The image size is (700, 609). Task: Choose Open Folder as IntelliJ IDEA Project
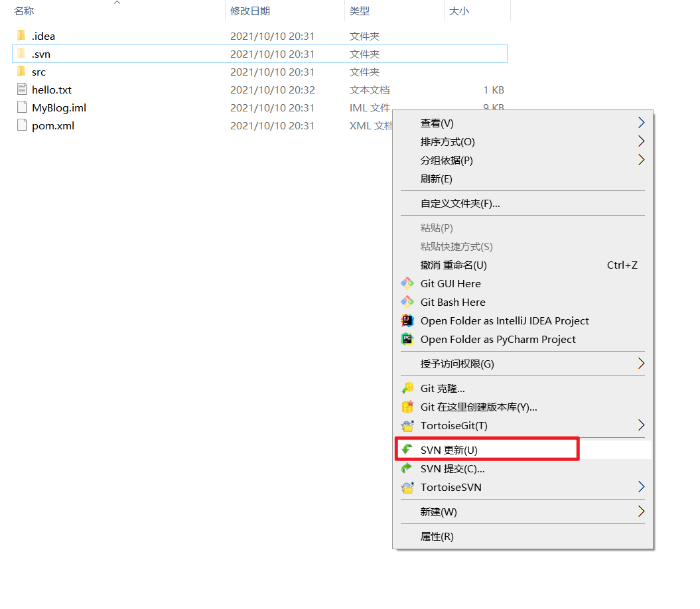[x=523, y=321]
